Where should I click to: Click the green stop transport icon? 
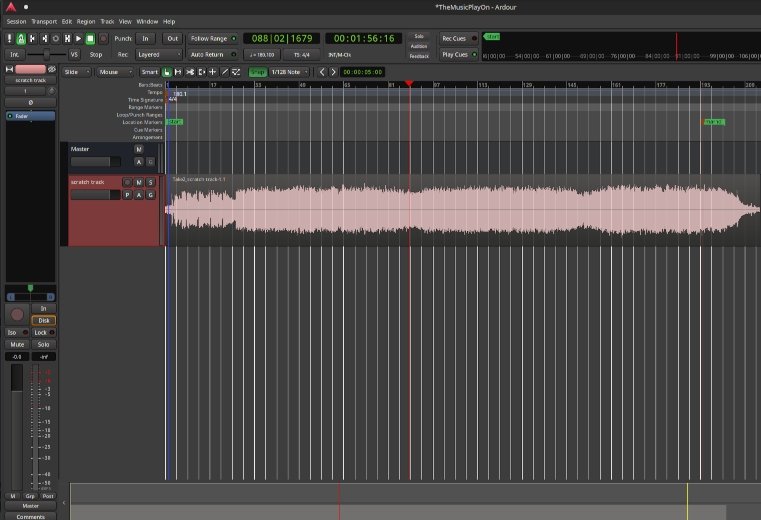tap(90, 38)
